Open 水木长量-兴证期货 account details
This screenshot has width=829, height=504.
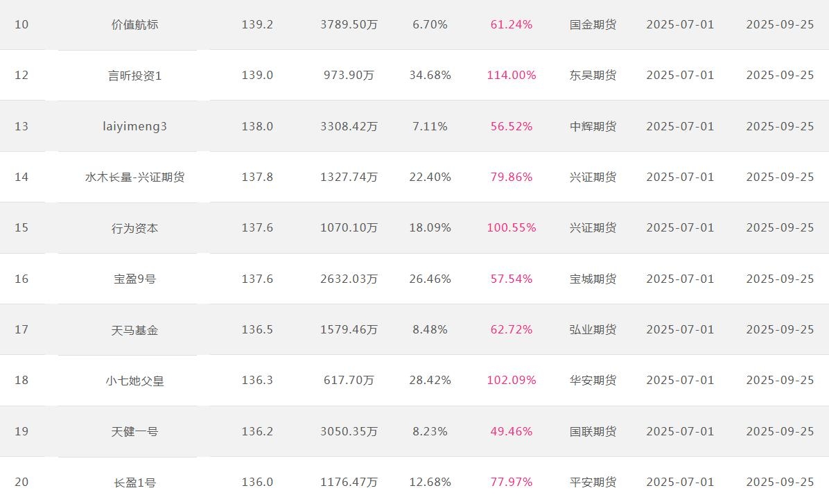134,177
